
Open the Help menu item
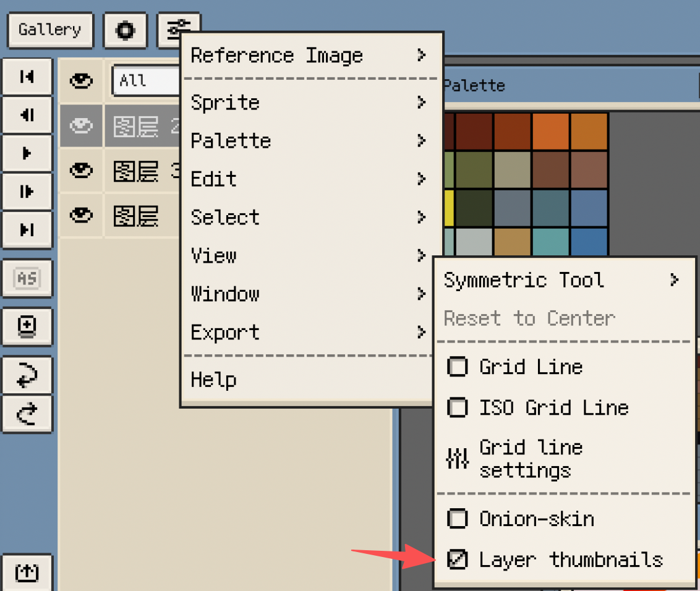[214, 380]
